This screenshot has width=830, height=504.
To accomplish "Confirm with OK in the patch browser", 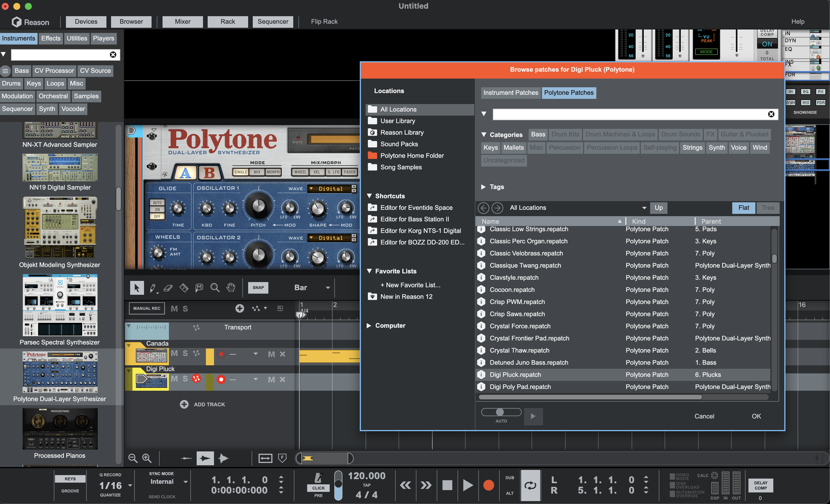I will pos(756,416).
